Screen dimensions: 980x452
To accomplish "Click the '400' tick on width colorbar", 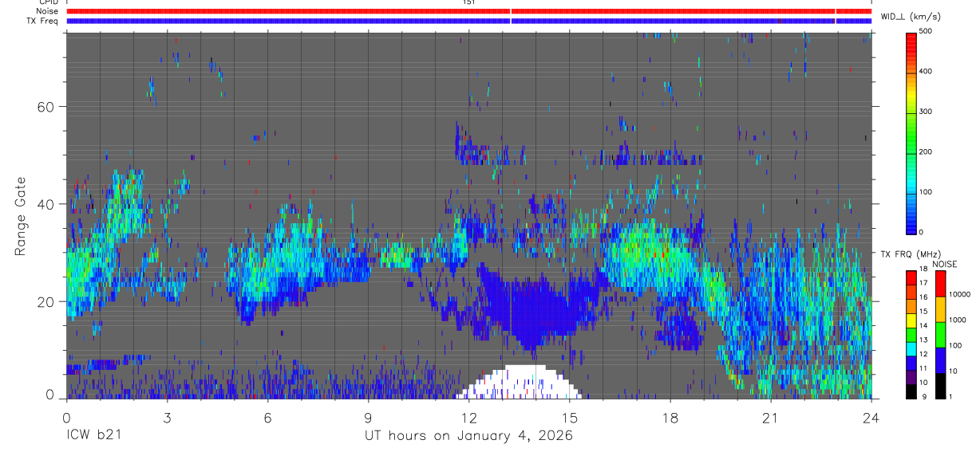I will [927, 71].
